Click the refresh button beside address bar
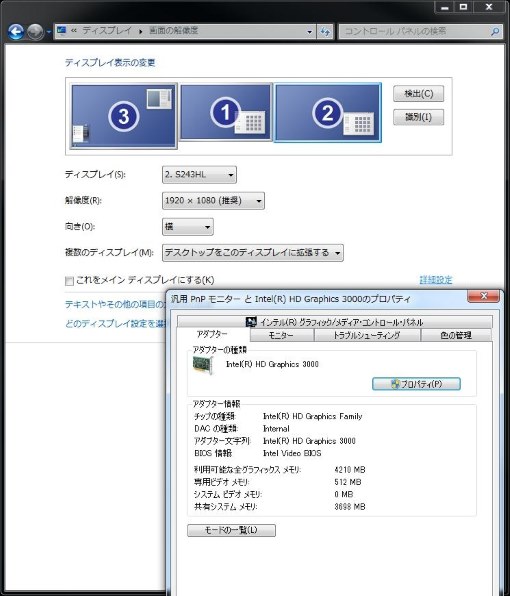Screen dimensions: 510x596 tap(325, 32)
